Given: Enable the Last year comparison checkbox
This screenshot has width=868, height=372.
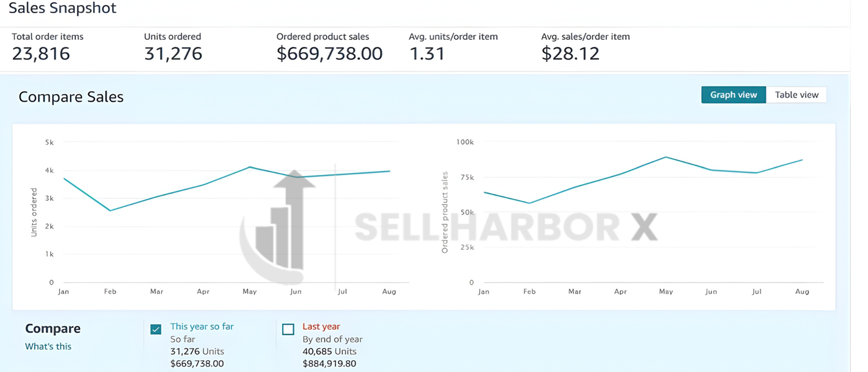Looking at the screenshot, I should click(288, 329).
